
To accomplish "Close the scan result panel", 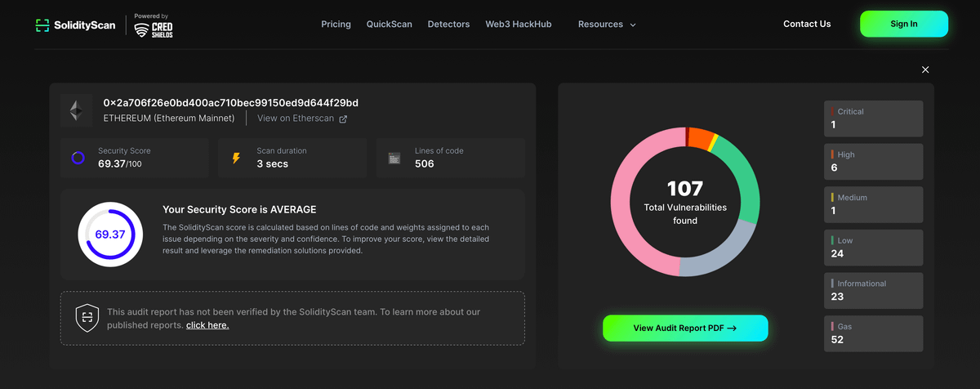I will [925, 70].
